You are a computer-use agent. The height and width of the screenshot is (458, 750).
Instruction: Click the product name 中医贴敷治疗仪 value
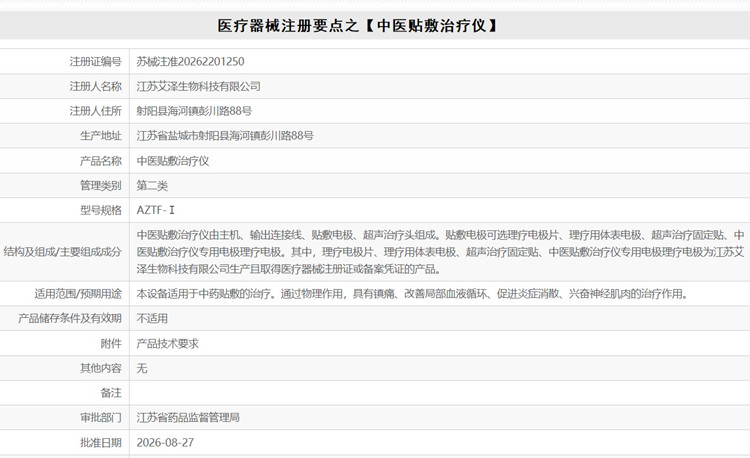173,161
